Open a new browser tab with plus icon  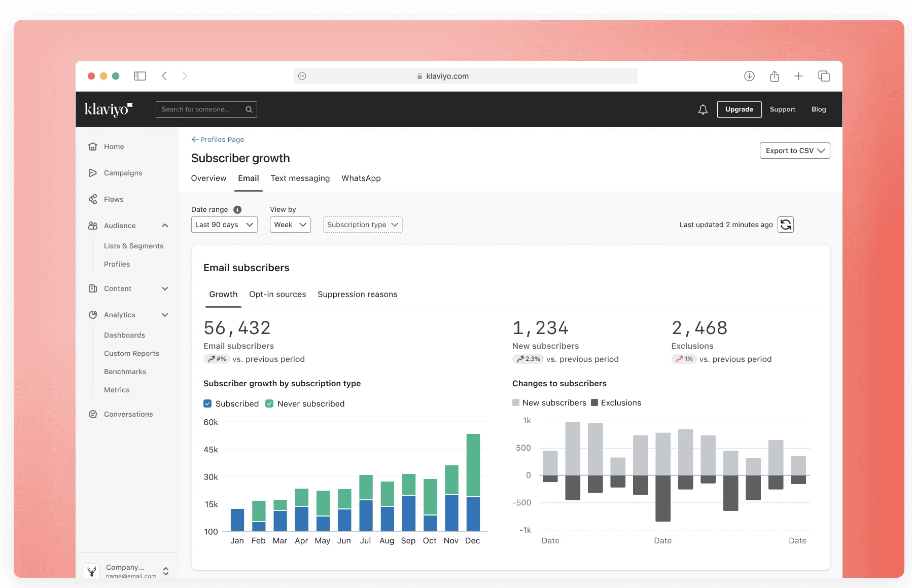(798, 76)
